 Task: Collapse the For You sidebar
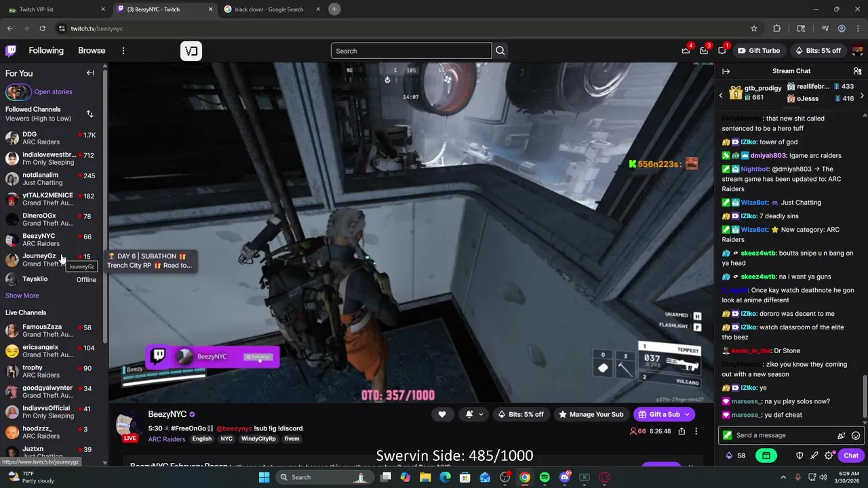tap(90, 73)
